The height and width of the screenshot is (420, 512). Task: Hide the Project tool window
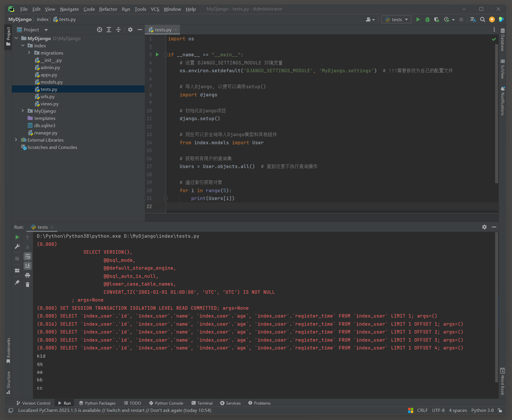pyautogui.click(x=140, y=30)
